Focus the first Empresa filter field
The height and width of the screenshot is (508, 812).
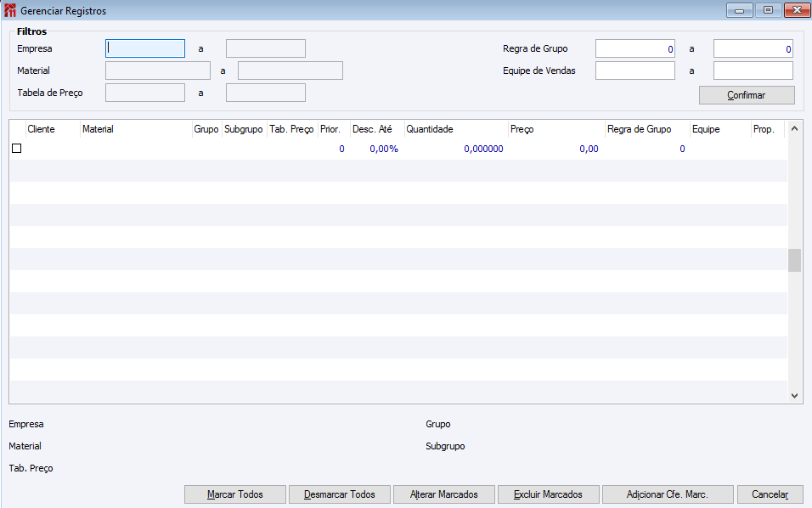145,48
